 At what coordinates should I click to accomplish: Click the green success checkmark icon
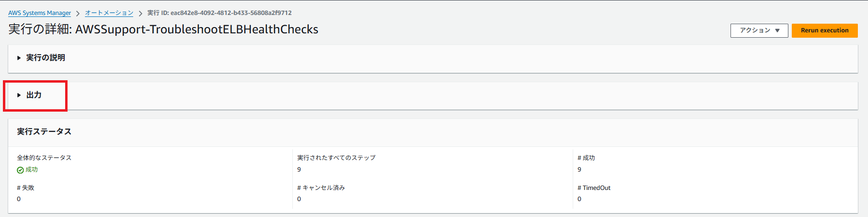tap(20, 170)
